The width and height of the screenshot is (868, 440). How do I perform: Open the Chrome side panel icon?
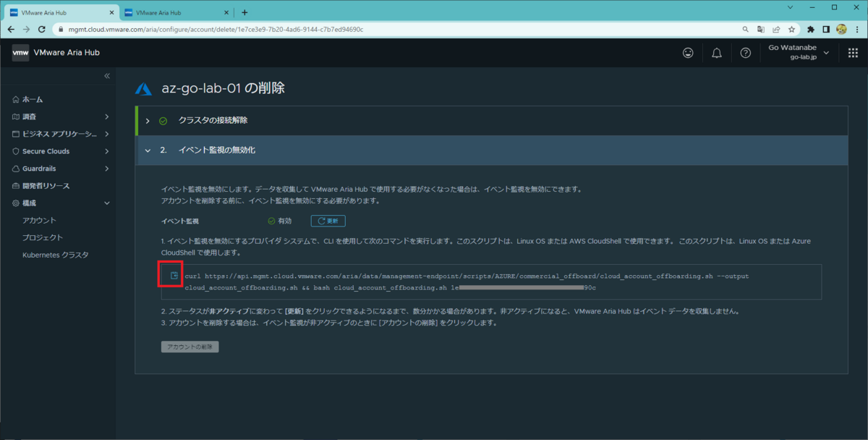point(826,30)
